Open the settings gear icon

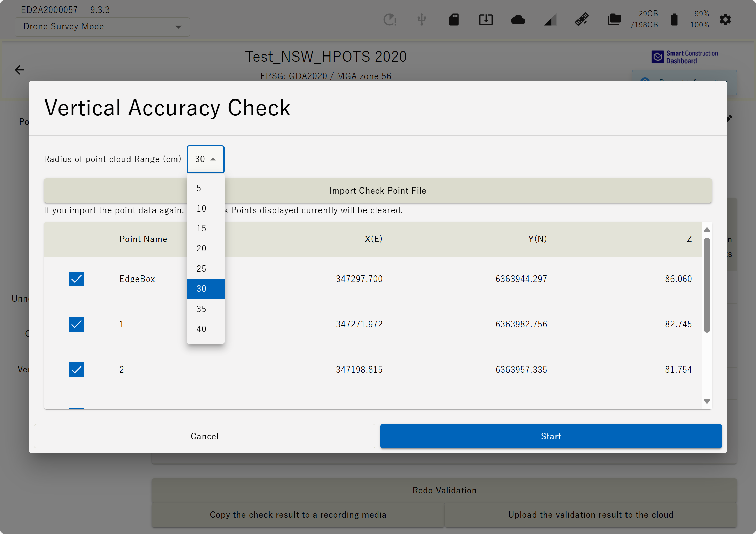[725, 20]
